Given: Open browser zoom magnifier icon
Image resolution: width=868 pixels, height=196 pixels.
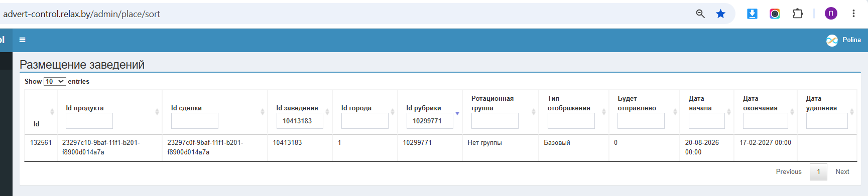Looking at the screenshot, I should tap(700, 14).
